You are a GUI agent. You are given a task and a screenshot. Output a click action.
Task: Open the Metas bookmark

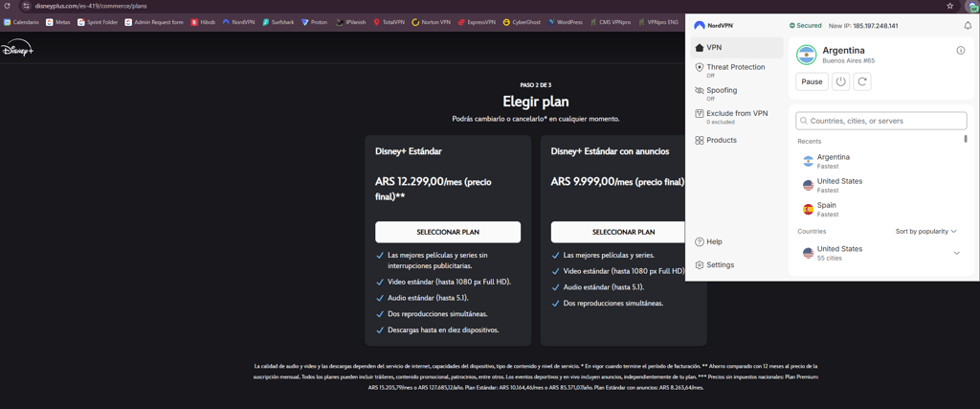pos(58,22)
